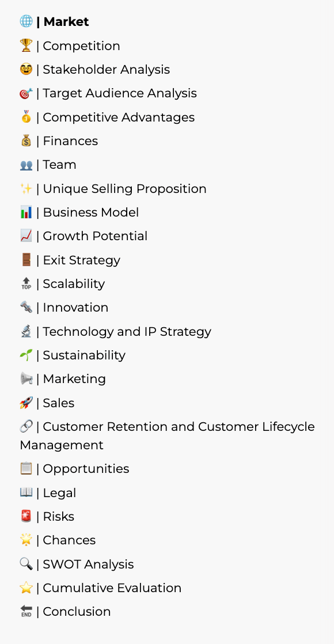Click the globe icon beside Market
The width and height of the screenshot is (334, 644).
(26, 22)
